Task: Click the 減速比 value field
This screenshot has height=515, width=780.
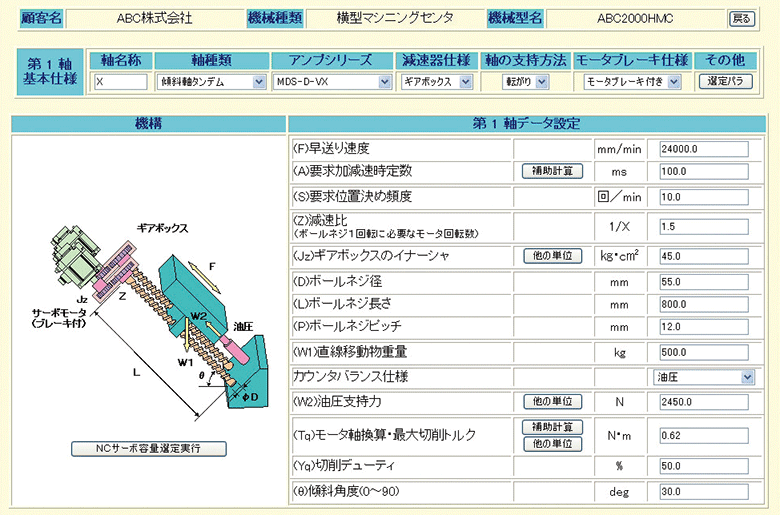Action: 704,226
